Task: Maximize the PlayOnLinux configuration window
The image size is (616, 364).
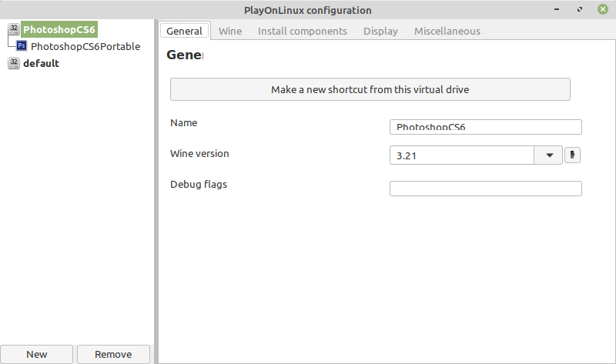Action: (580, 9)
